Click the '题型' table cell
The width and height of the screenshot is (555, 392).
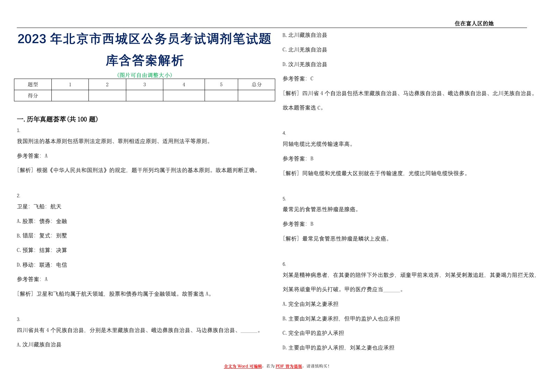click(33, 85)
